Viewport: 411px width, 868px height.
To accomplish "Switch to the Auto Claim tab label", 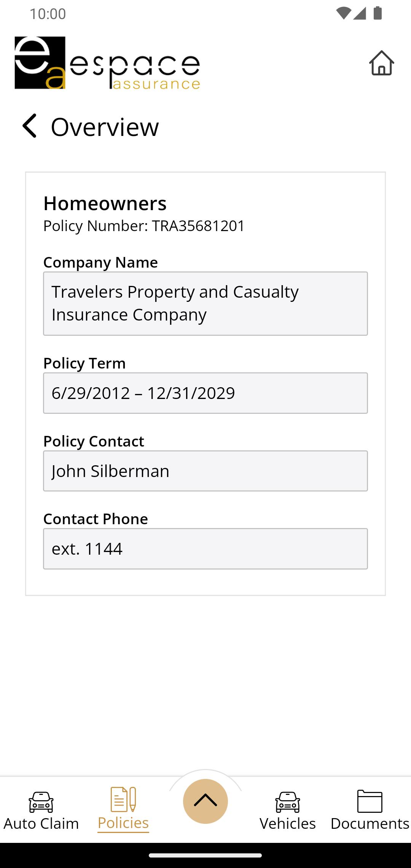I will (41, 823).
